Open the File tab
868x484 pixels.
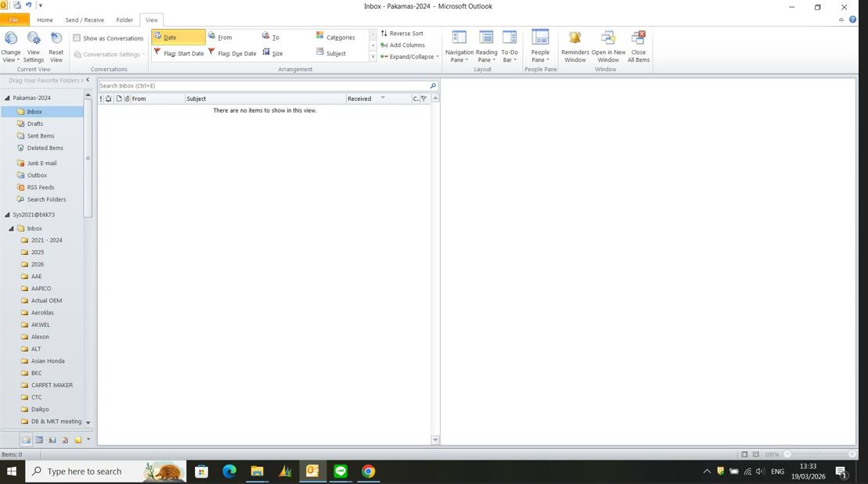pos(13,20)
